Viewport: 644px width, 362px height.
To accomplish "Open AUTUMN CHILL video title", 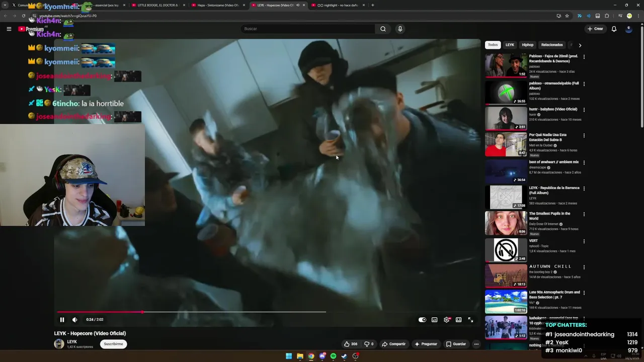I will click(x=550, y=266).
